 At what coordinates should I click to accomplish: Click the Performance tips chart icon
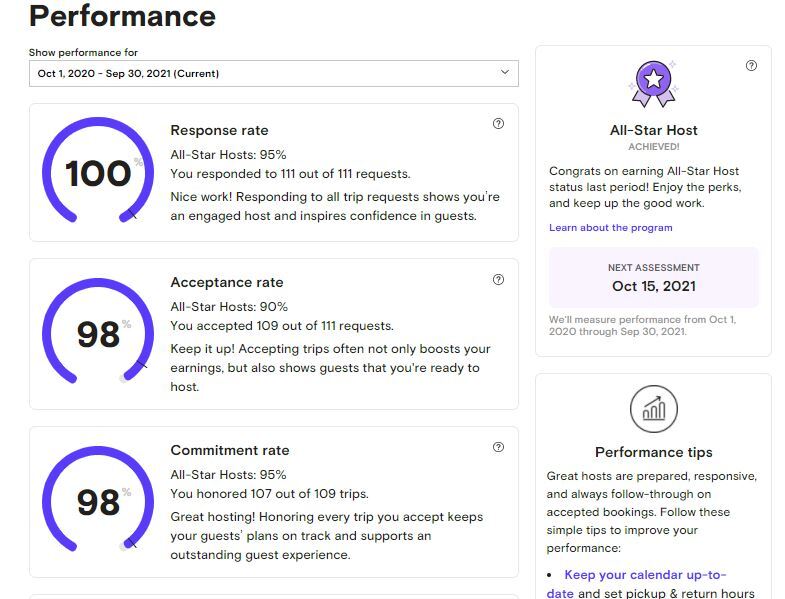(653, 409)
